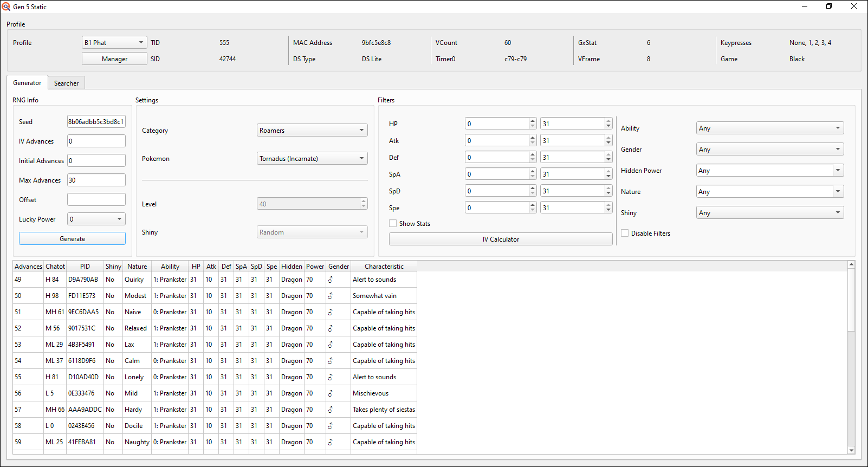Click the empty Offset field
Viewport: 868px width, 467px height.
pyautogui.click(x=96, y=199)
